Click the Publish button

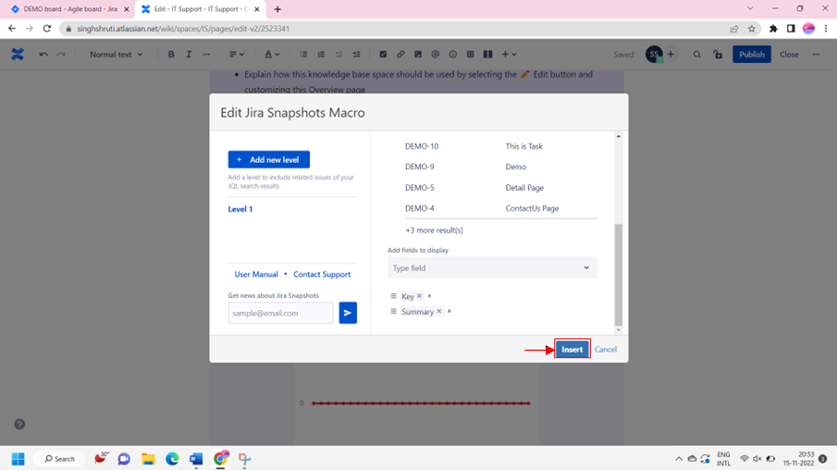752,54
